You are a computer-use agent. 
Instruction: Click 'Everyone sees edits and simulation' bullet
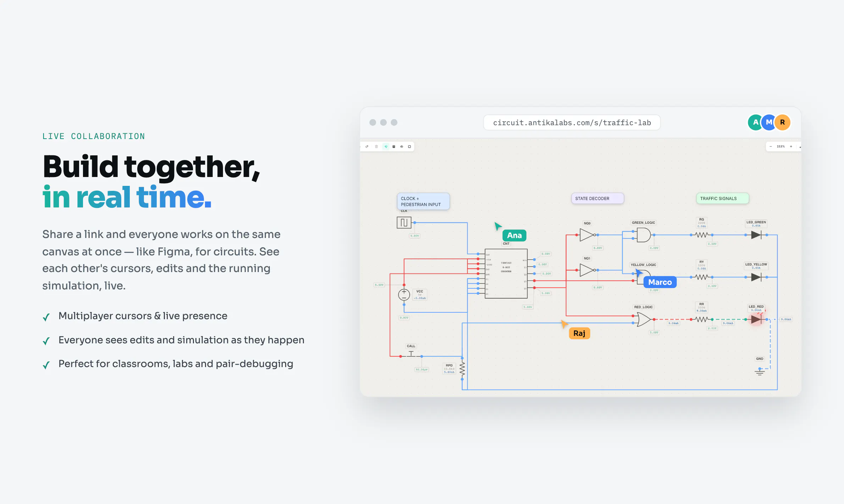click(181, 340)
